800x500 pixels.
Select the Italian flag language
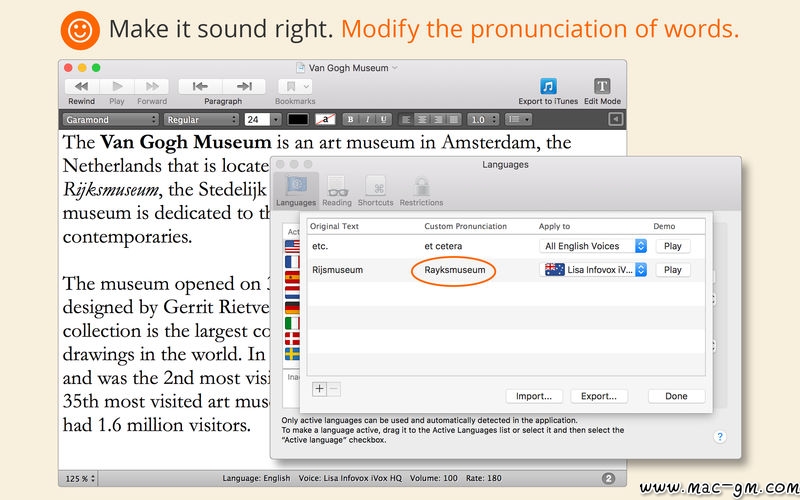292,323
